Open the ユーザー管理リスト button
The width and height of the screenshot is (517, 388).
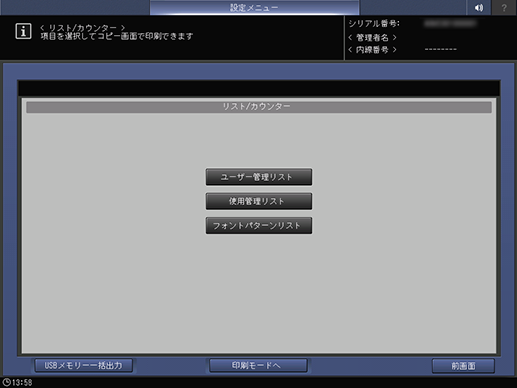259,177
